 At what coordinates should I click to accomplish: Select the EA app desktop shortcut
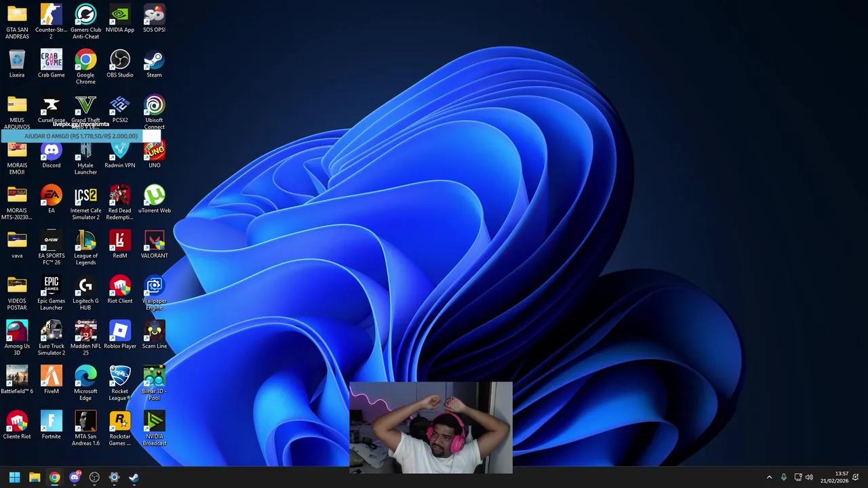[51, 199]
